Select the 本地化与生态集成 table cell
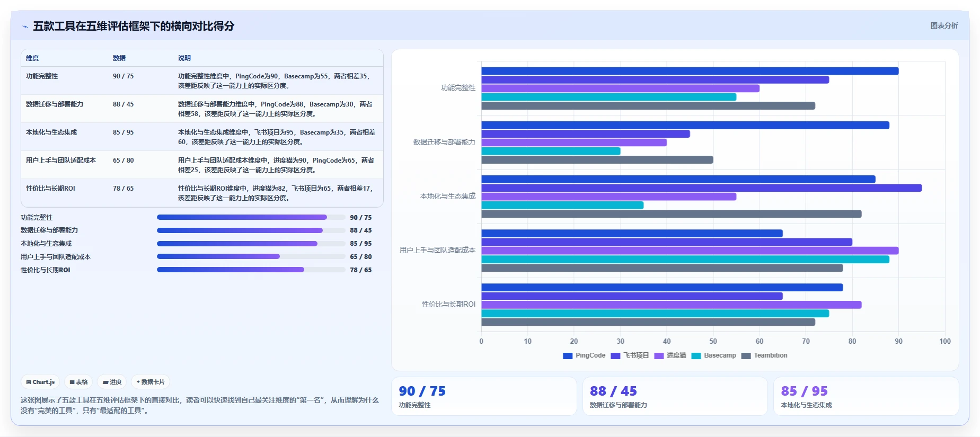The height and width of the screenshot is (437, 980). pos(51,132)
